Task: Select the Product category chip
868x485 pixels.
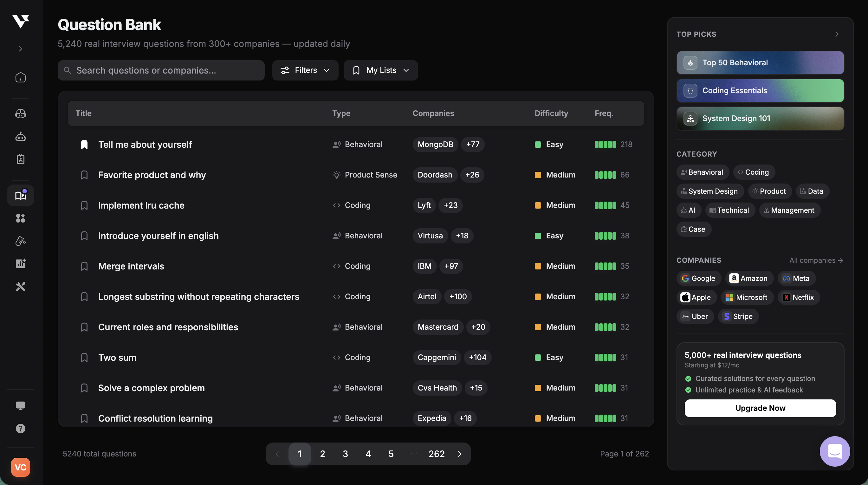Action: [x=770, y=191]
